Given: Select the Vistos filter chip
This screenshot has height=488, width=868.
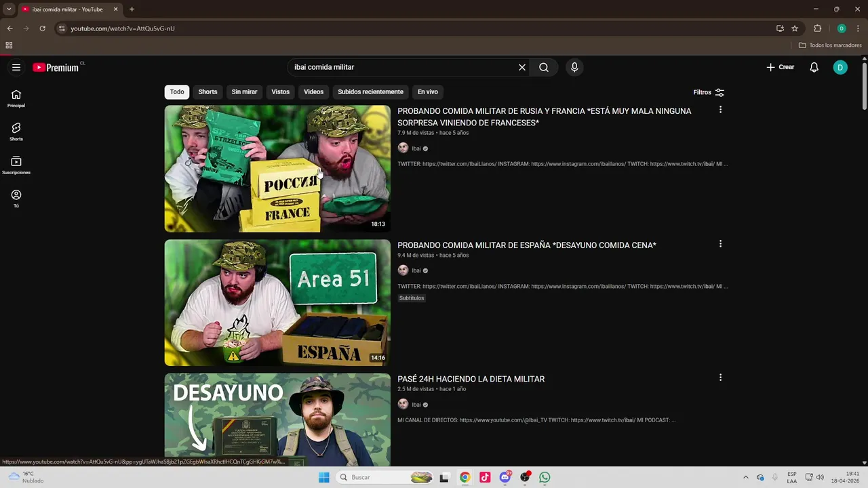Looking at the screenshot, I should pyautogui.click(x=280, y=92).
